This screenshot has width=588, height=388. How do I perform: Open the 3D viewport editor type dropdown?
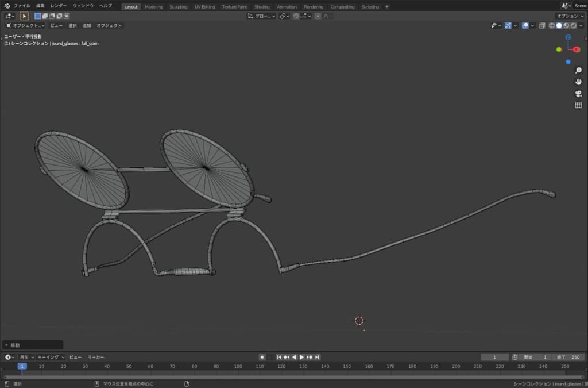click(10, 16)
